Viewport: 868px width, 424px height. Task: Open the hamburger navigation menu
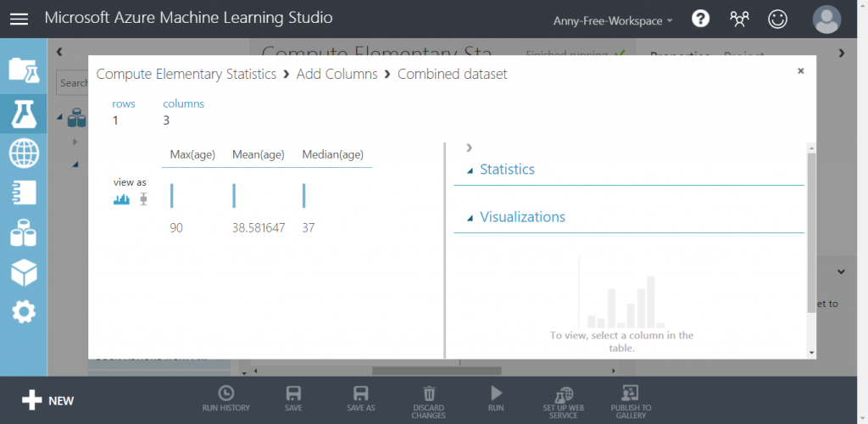[19, 19]
